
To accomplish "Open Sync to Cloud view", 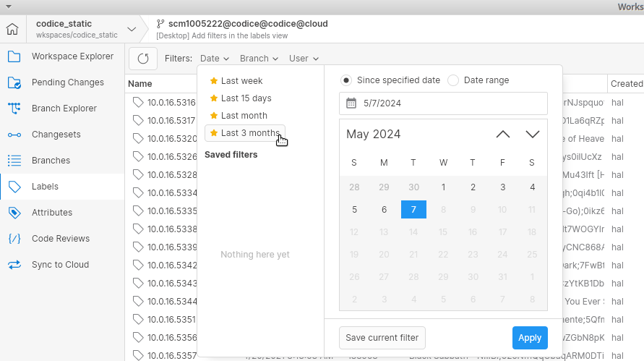I will point(61,265).
